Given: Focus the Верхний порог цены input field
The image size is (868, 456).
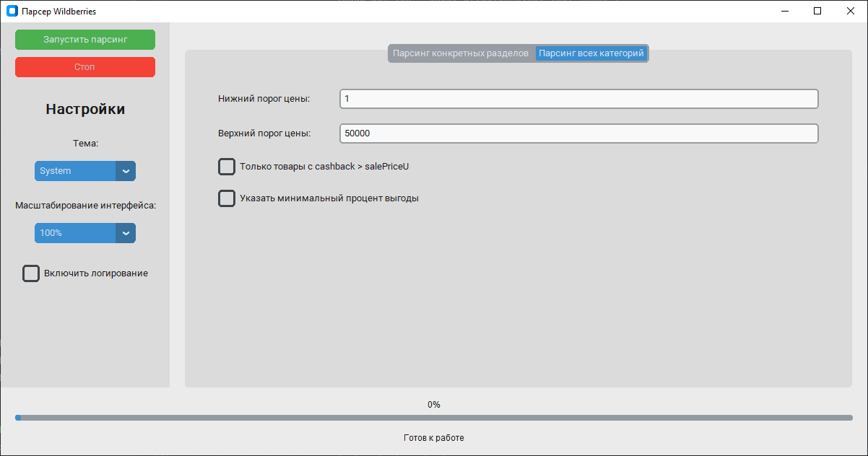Looking at the screenshot, I should 579,133.
